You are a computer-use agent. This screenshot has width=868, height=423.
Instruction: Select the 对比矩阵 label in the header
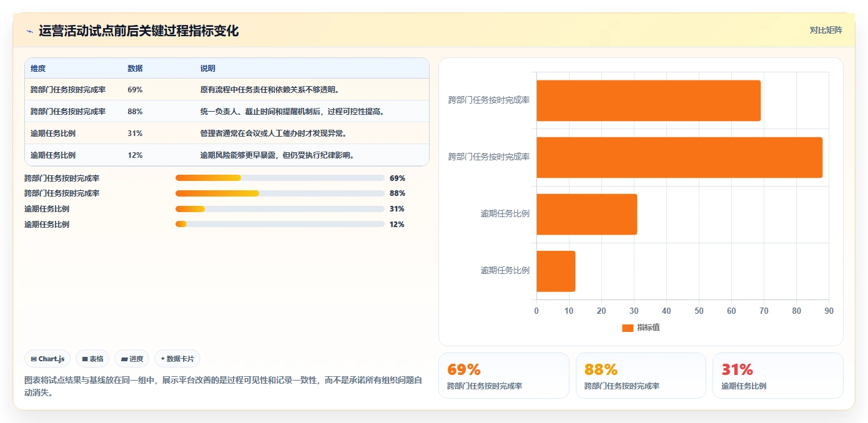[826, 30]
